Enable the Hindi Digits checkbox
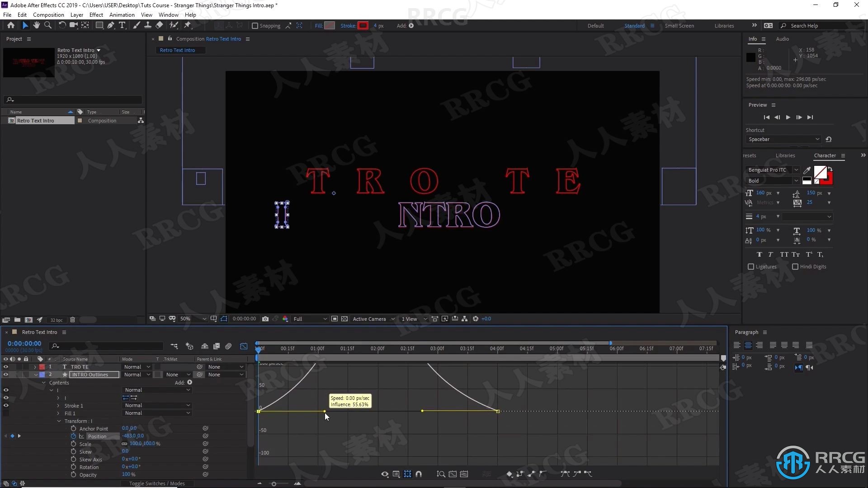868x488 pixels. 795,267
